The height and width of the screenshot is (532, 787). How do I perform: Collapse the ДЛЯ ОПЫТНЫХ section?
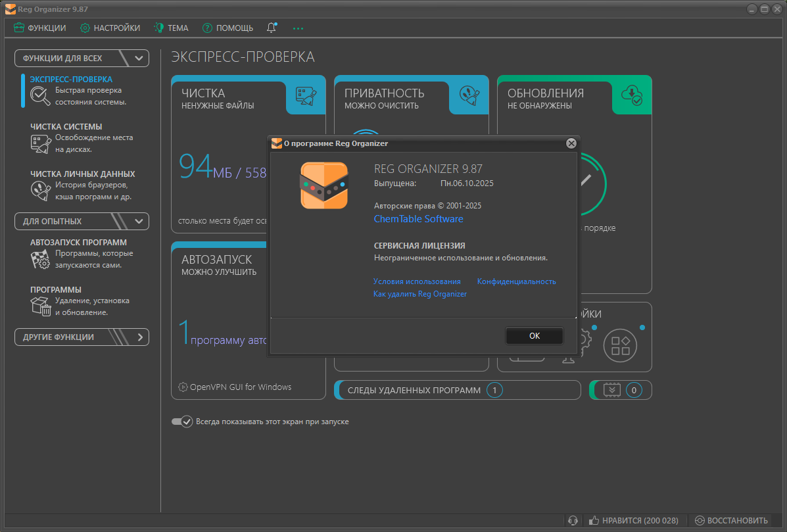[x=139, y=221]
